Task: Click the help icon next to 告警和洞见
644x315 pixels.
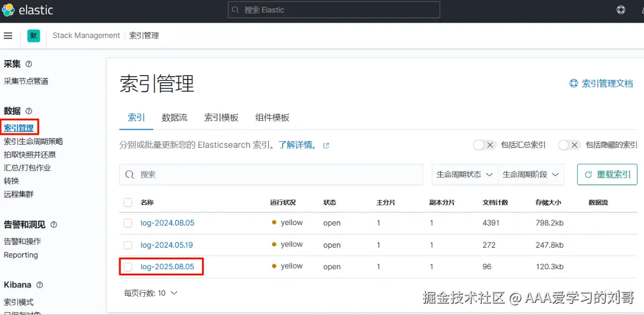Action: 54,225
